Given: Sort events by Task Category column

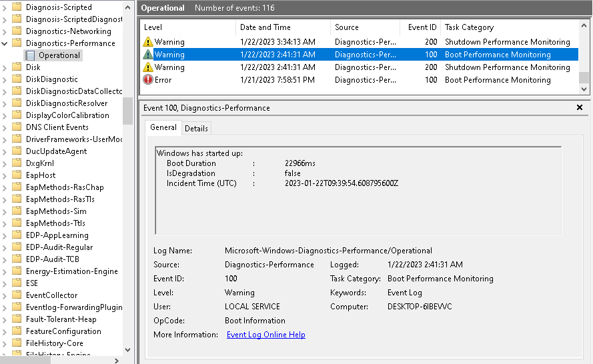Looking at the screenshot, I should [509, 27].
